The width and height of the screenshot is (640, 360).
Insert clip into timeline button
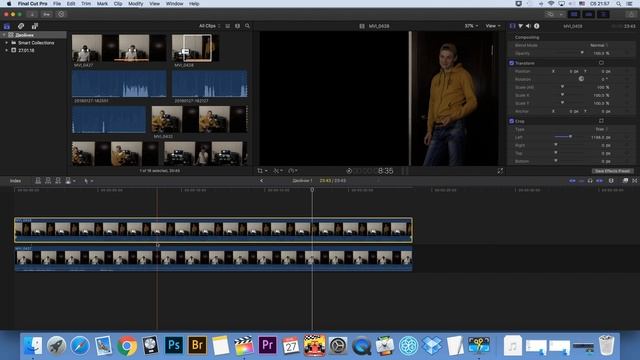coord(48,181)
